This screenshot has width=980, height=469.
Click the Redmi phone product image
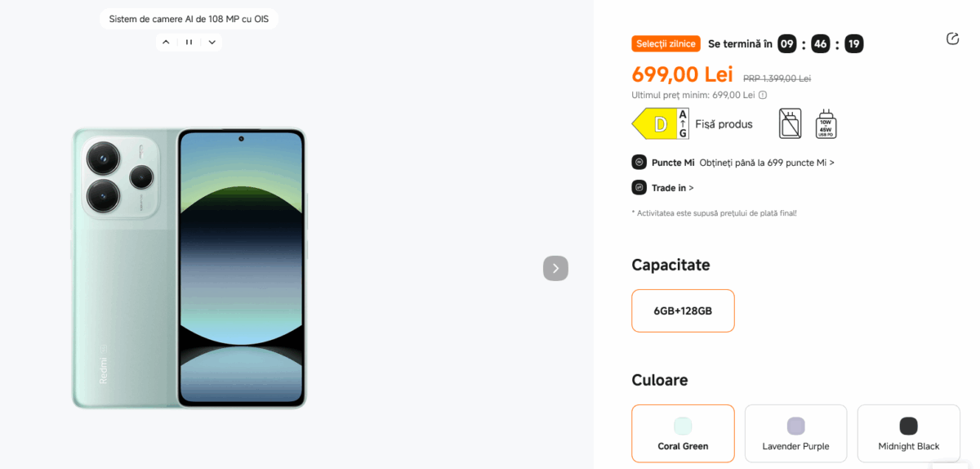(x=189, y=268)
